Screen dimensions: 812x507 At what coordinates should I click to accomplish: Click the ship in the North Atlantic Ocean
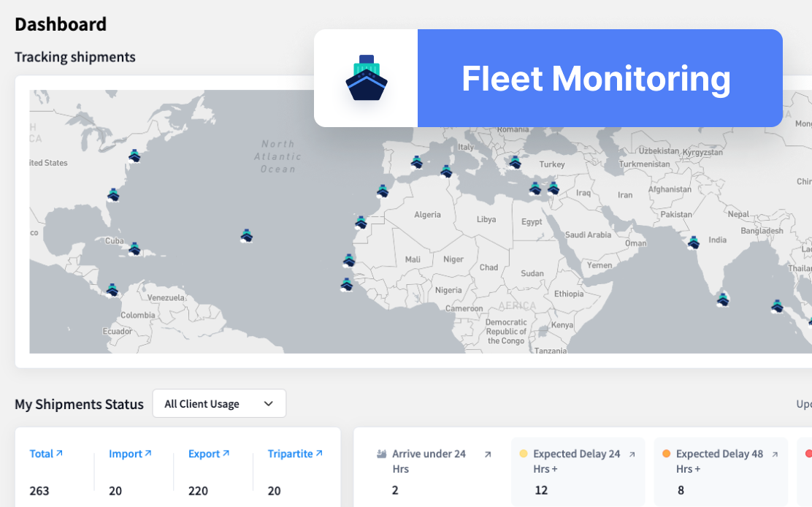[245, 237]
